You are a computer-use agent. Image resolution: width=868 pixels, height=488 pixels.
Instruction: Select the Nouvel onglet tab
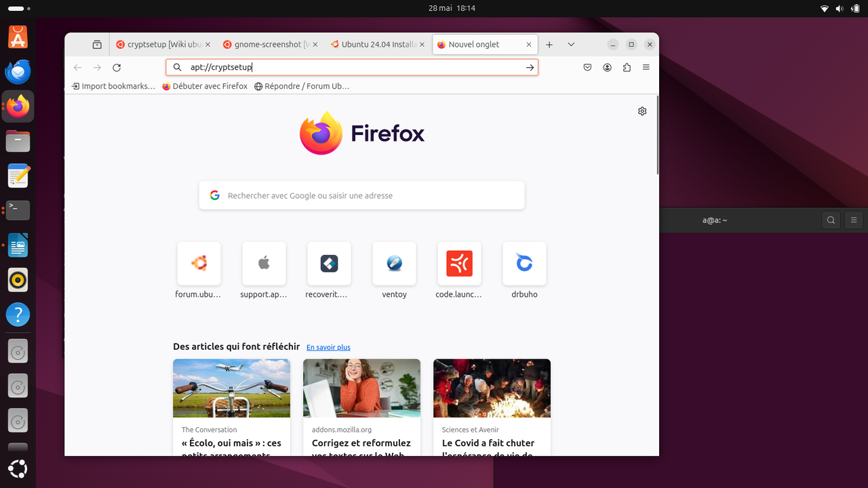(x=485, y=45)
